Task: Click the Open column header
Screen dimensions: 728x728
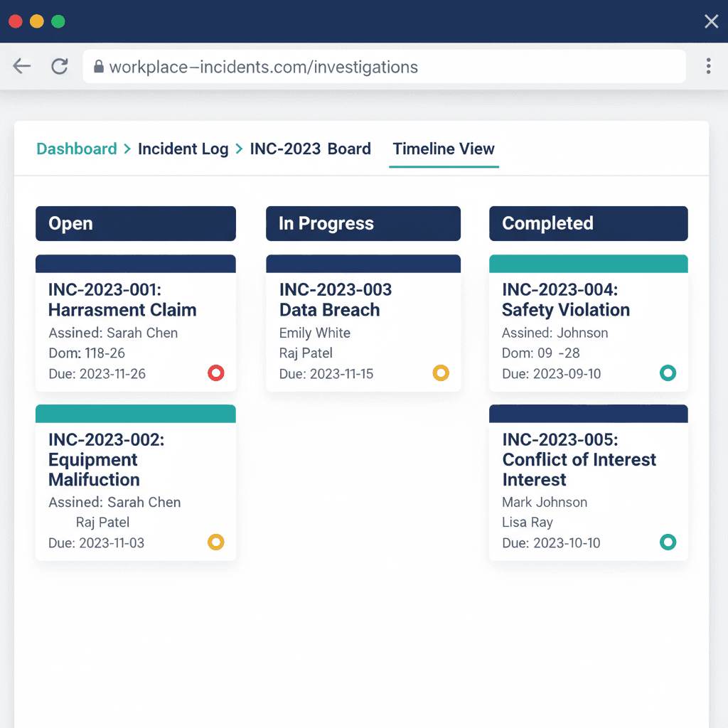Action: 136,223
